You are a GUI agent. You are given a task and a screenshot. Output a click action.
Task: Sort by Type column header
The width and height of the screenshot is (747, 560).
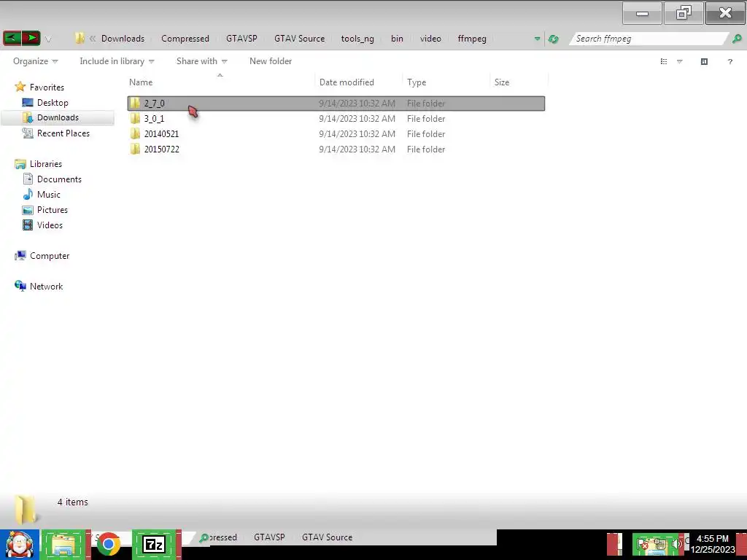click(446, 82)
